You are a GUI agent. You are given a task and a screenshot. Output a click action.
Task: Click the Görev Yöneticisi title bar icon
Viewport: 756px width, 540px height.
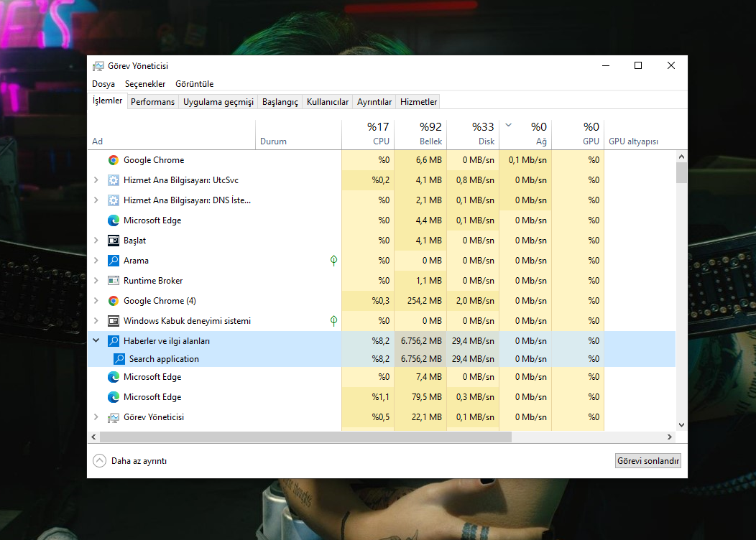pos(98,66)
